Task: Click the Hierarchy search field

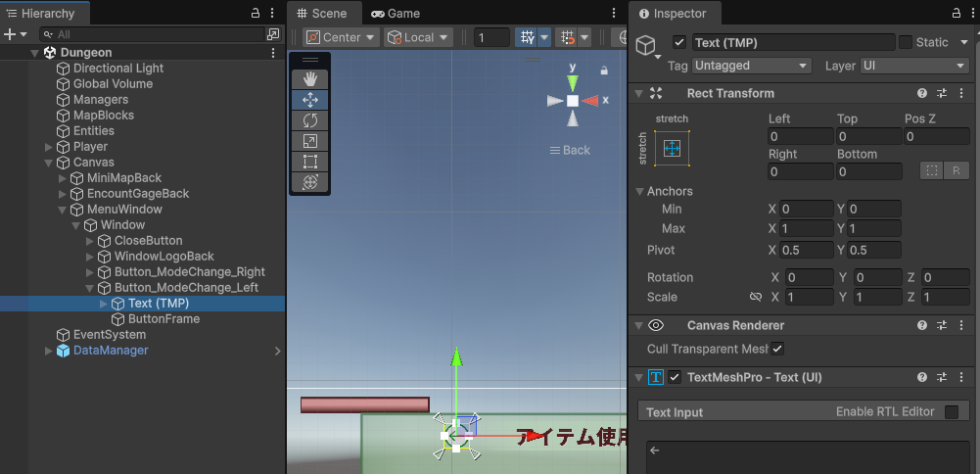Action: click(157, 34)
